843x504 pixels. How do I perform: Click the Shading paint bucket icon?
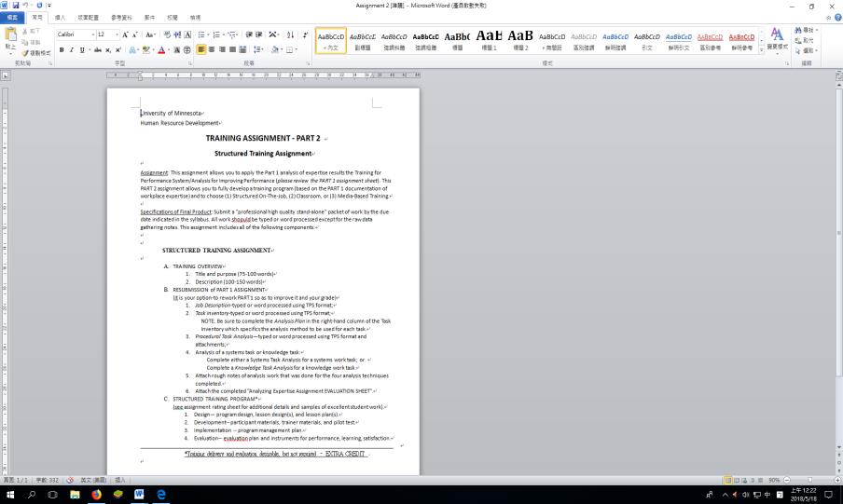tap(274, 50)
